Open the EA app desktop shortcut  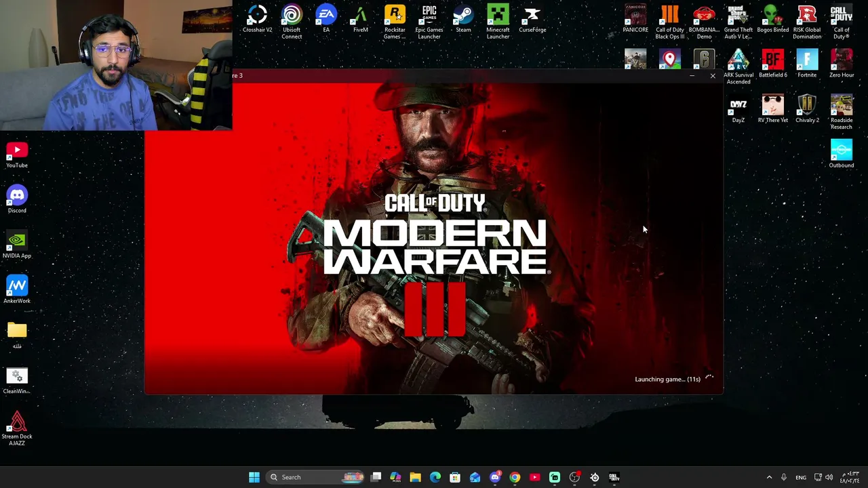point(326,19)
